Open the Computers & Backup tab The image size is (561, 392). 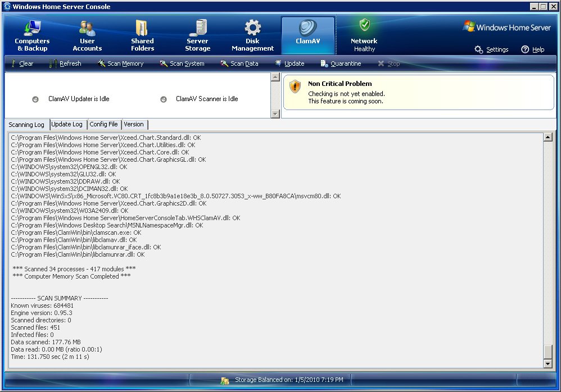click(x=32, y=36)
